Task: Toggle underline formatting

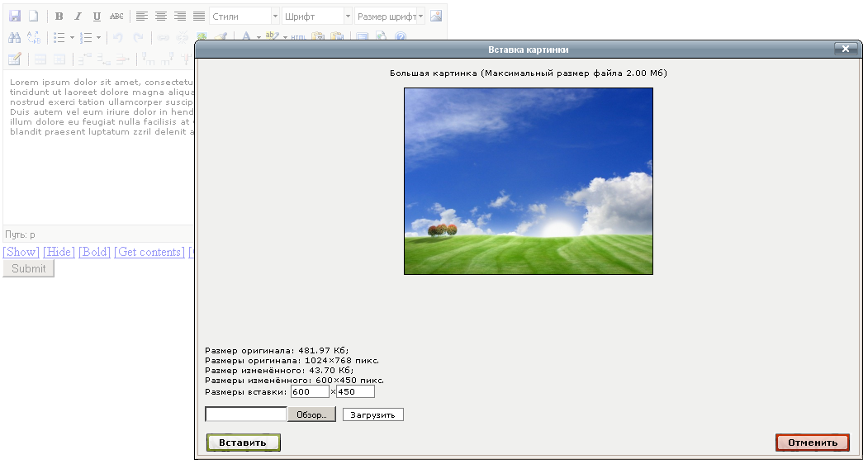Action: [x=97, y=16]
